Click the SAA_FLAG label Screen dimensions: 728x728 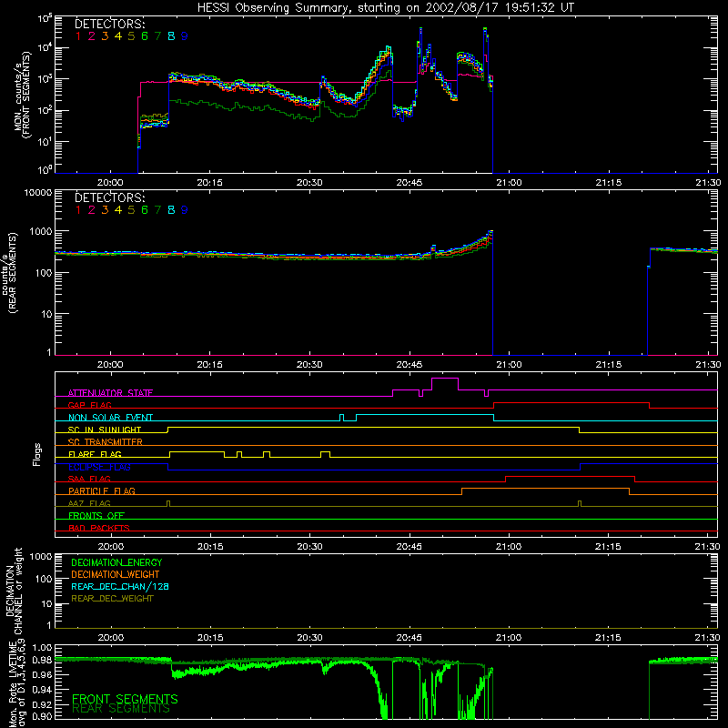pyautogui.click(x=89, y=479)
